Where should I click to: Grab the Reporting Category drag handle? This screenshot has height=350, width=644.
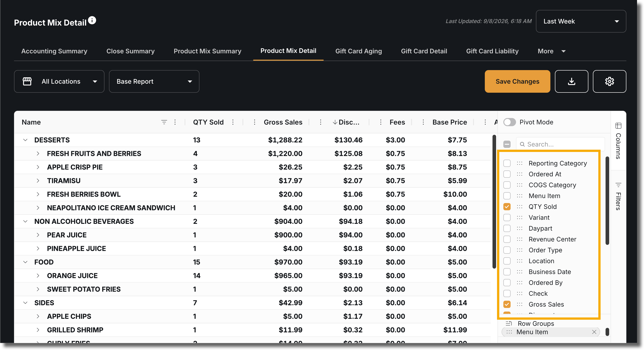[x=519, y=163]
